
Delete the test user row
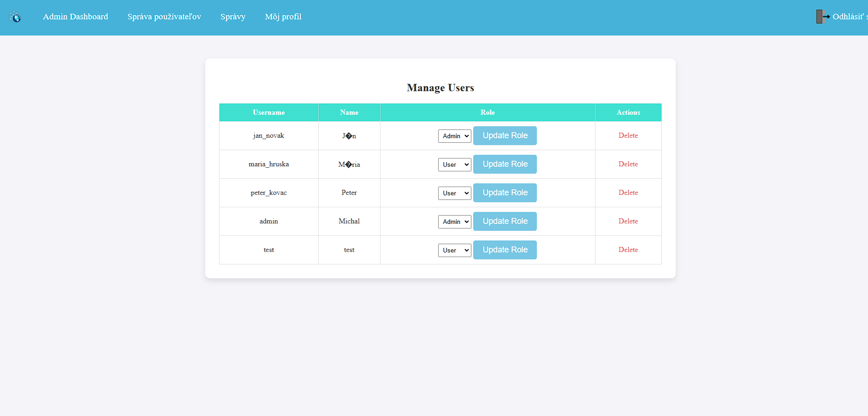(x=628, y=250)
